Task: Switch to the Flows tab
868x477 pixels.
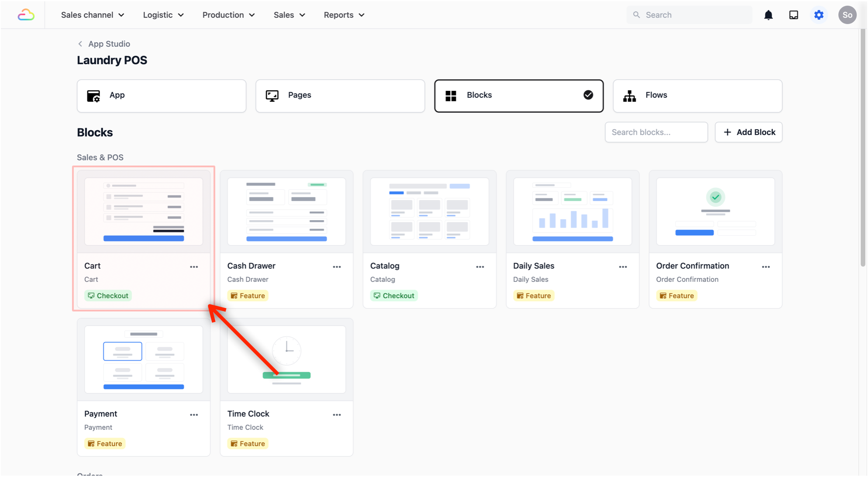Action: pos(697,96)
